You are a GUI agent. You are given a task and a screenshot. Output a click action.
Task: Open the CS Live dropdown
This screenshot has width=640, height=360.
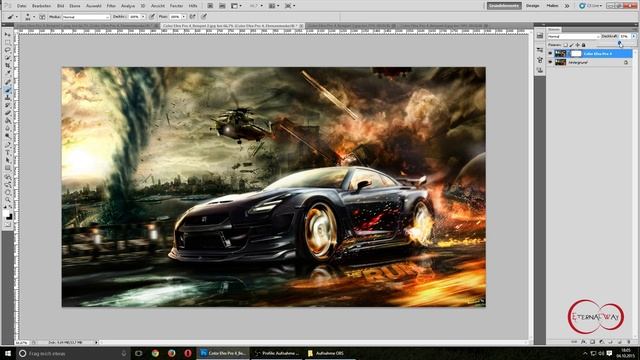(x=591, y=6)
